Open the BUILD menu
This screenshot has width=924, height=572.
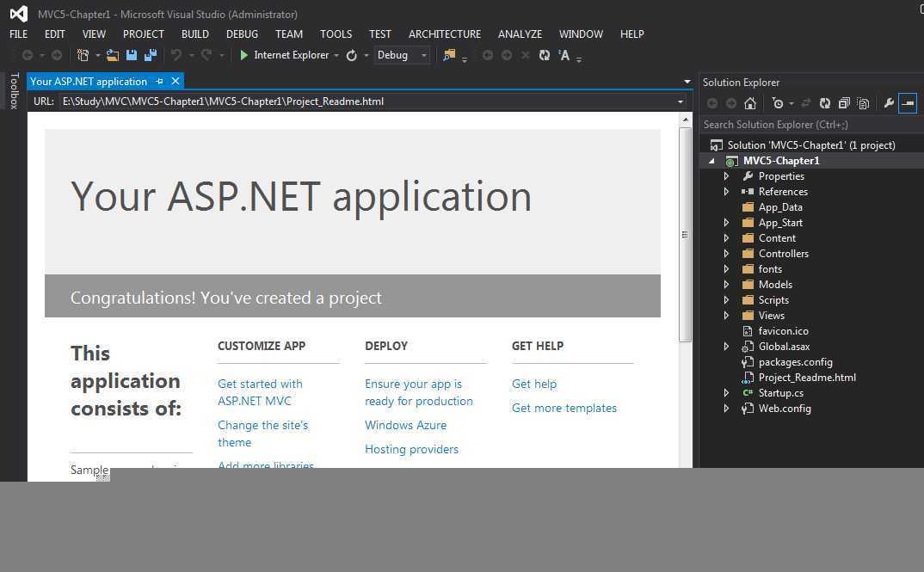(195, 34)
